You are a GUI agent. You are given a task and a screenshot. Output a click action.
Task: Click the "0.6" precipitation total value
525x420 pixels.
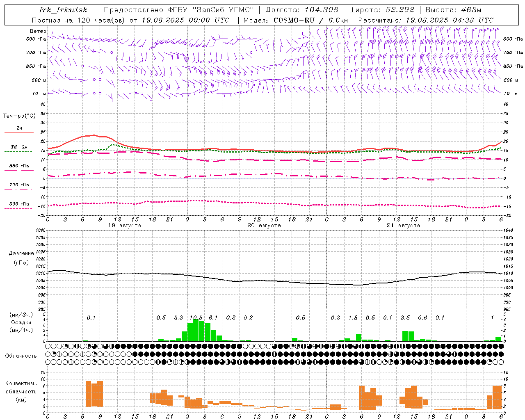(x=422, y=317)
